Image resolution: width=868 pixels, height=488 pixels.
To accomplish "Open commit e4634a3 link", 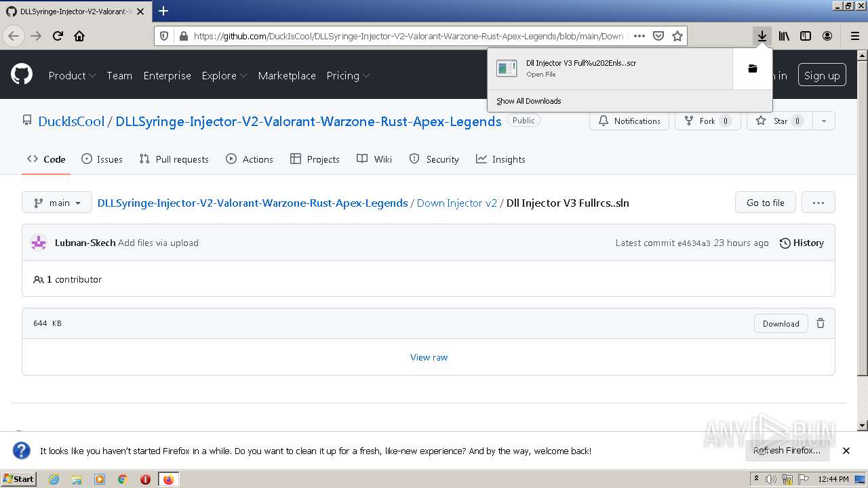I will (694, 243).
